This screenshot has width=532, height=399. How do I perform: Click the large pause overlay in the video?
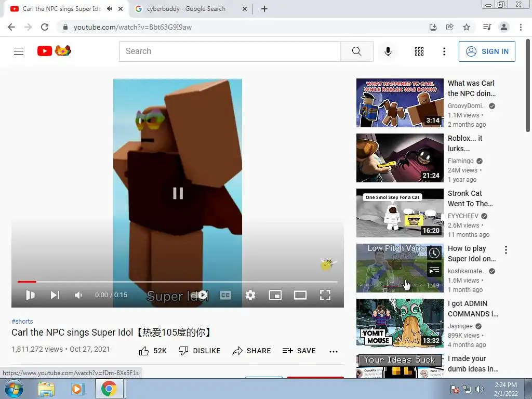tap(178, 193)
